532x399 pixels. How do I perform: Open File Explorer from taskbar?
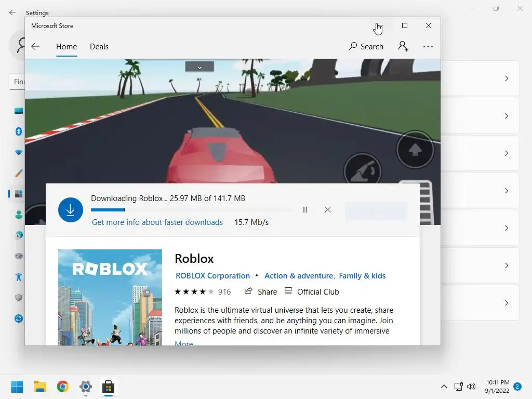tap(39, 387)
